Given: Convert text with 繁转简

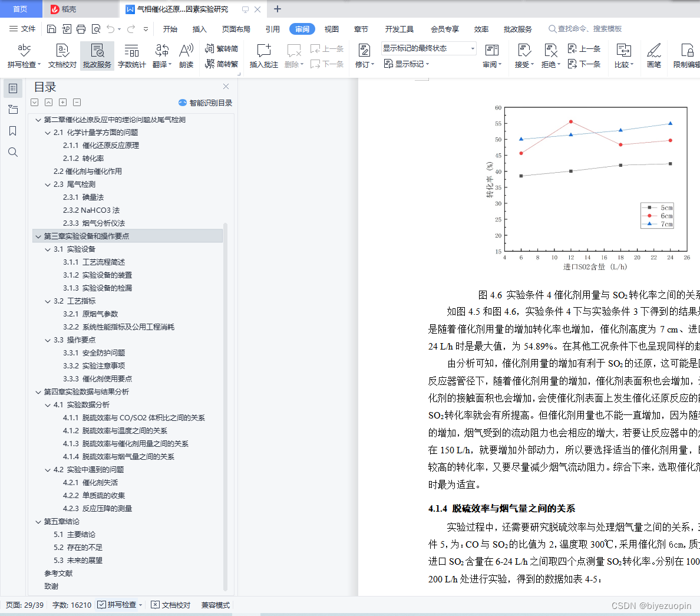Looking at the screenshot, I should pyautogui.click(x=222, y=49).
